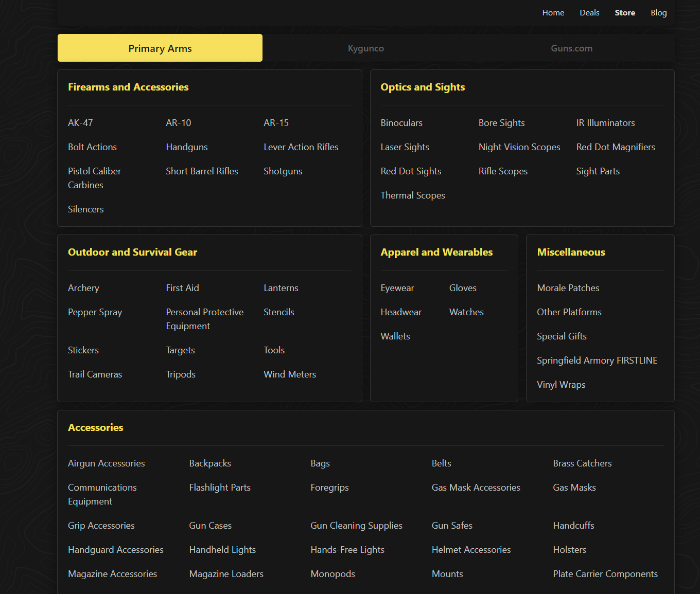The image size is (700, 594).
Task: View Trail Cameras
Action: click(95, 374)
